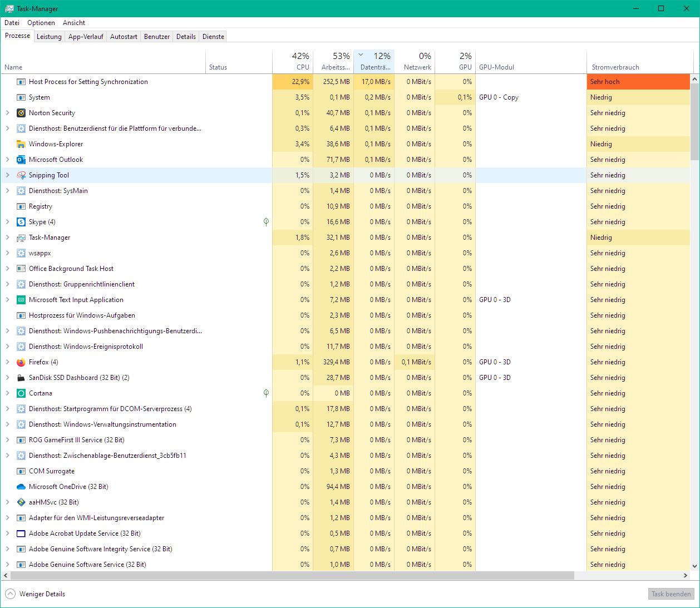Switch to the Leistung tab
The image size is (700, 608).
pyautogui.click(x=49, y=37)
